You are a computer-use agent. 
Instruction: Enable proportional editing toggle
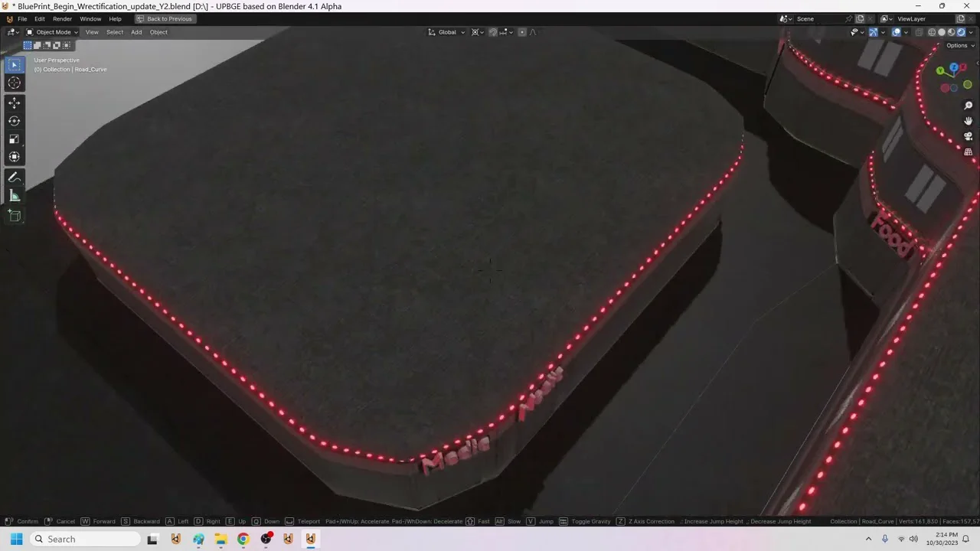click(522, 32)
